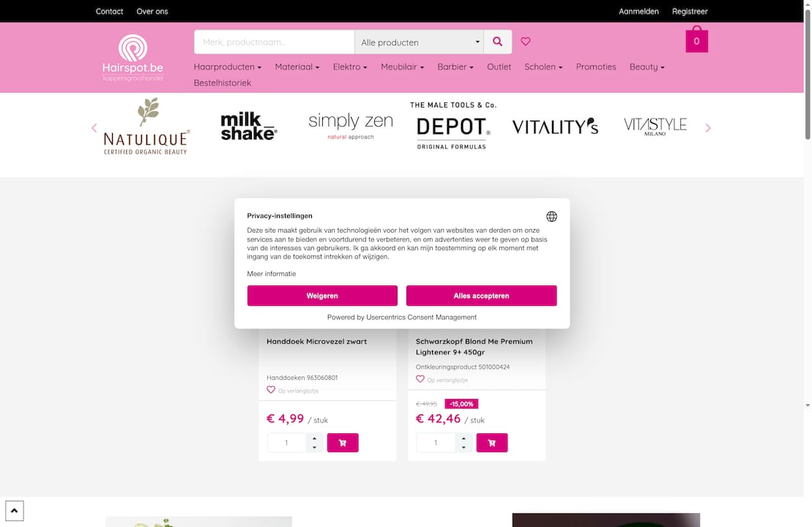Click the € 4,99 price text
812x527 pixels.
pyautogui.click(x=285, y=418)
